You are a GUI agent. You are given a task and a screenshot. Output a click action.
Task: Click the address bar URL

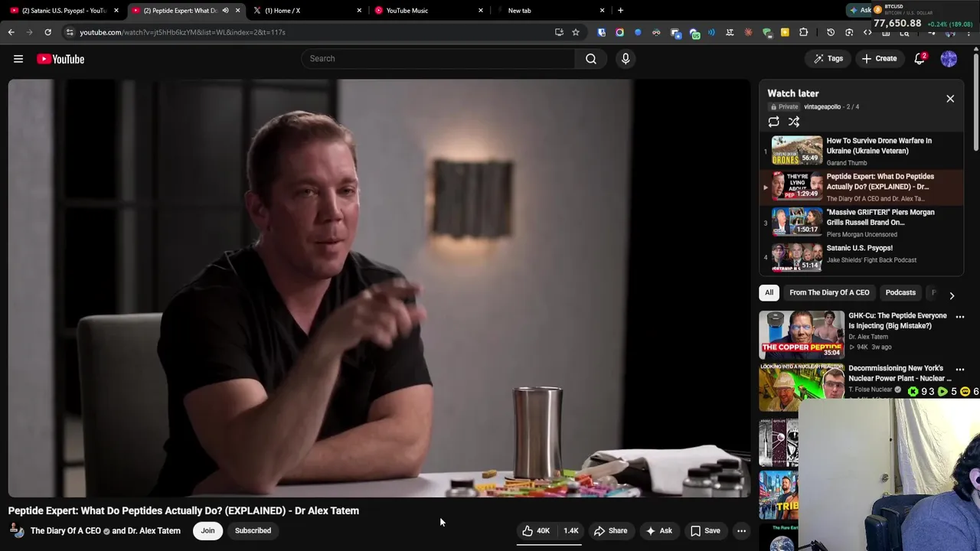click(182, 32)
